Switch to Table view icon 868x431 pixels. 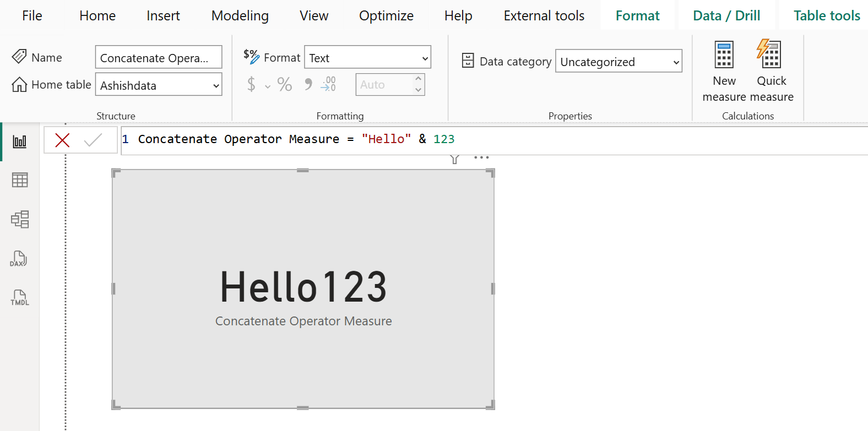pyautogui.click(x=20, y=180)
